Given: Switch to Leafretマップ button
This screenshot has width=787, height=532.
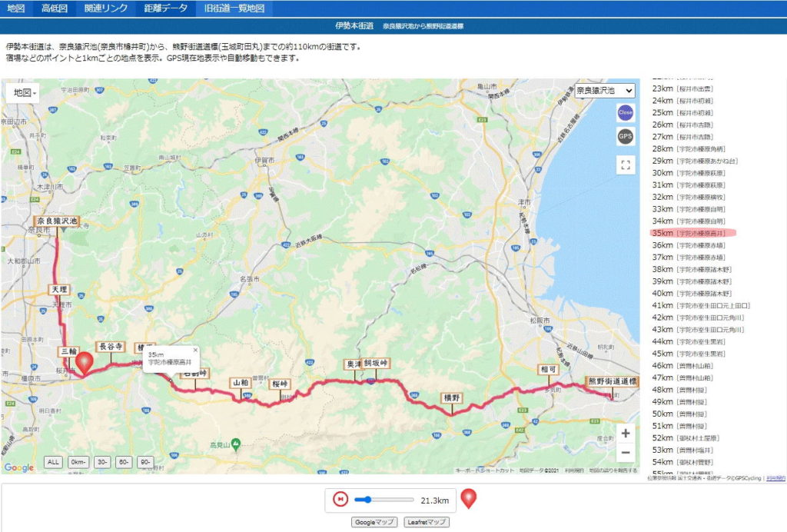Looking at the screenshot, I should (427, 522).
